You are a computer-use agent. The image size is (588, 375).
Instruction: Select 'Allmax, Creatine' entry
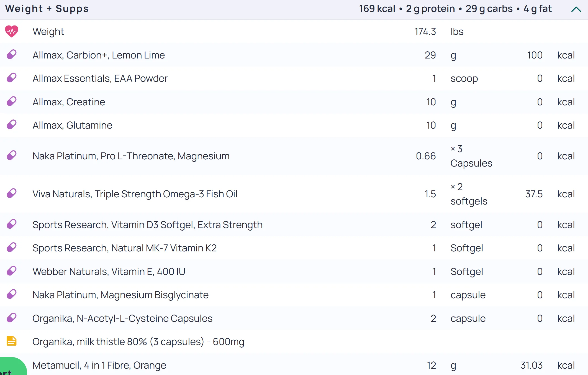[x=69, y=102]
